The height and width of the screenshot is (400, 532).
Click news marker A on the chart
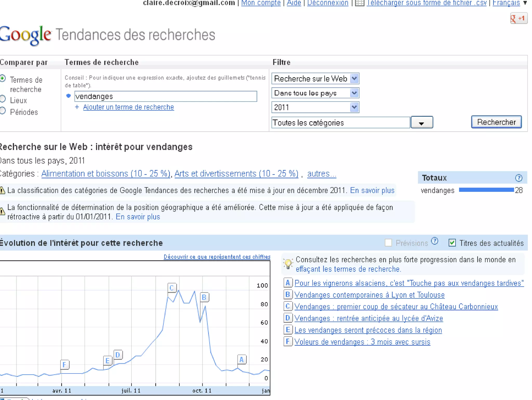(242, 359)
